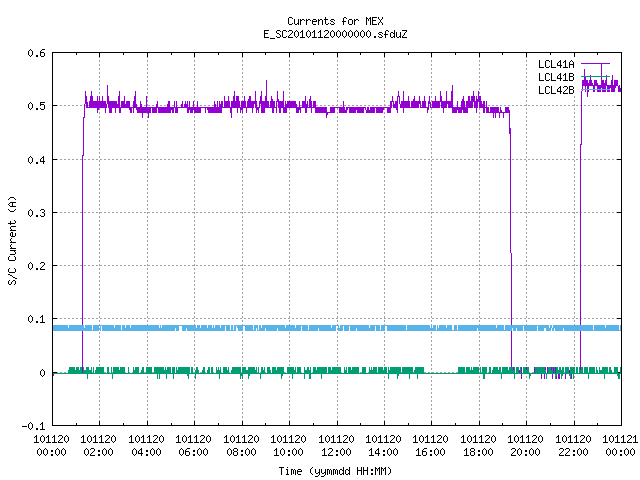Click the x-axis tick "101120 00:00"
Image resolution: width=640 pixels, height=480 pixels.
click(51, 446)
